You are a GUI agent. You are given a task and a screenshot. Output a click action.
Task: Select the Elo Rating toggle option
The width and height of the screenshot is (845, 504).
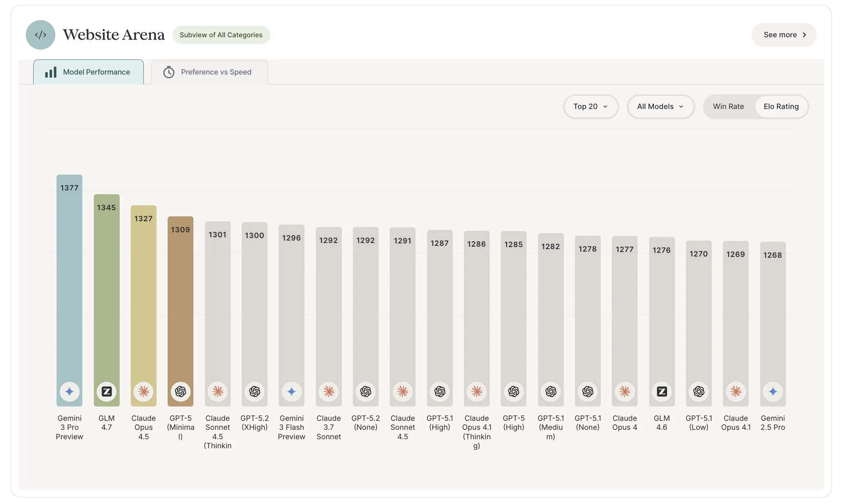click(x=781, y=107)
